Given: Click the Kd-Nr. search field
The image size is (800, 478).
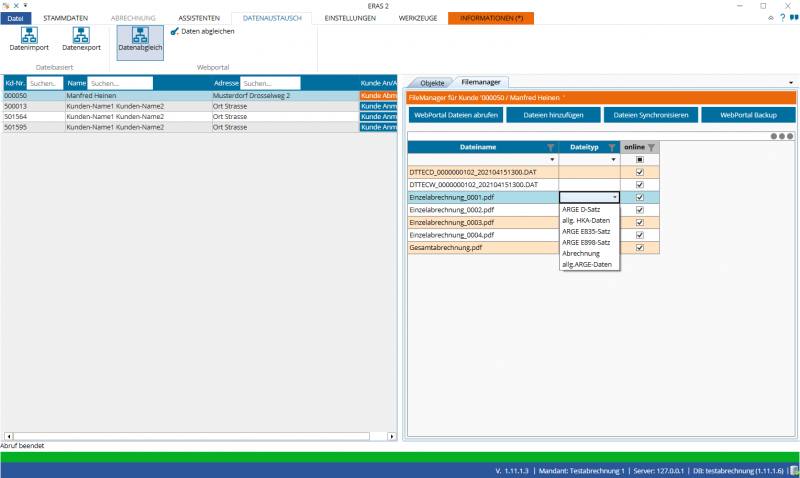Looking at the screenshot, I should (x=45, y=83).
